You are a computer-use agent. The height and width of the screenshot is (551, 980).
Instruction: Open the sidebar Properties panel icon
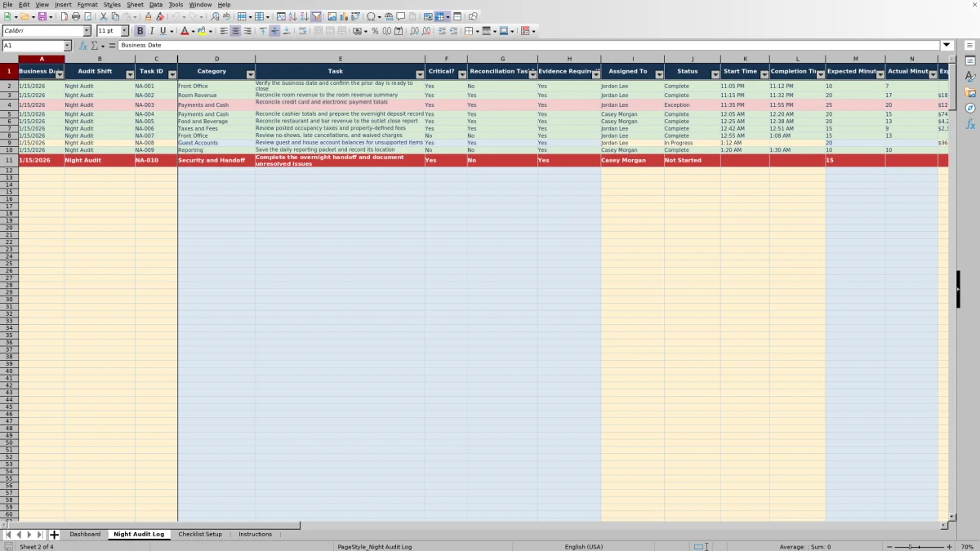970,61
